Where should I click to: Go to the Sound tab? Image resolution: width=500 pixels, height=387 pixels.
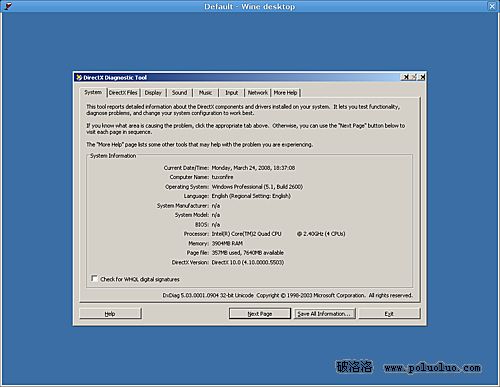pos(179,93)
